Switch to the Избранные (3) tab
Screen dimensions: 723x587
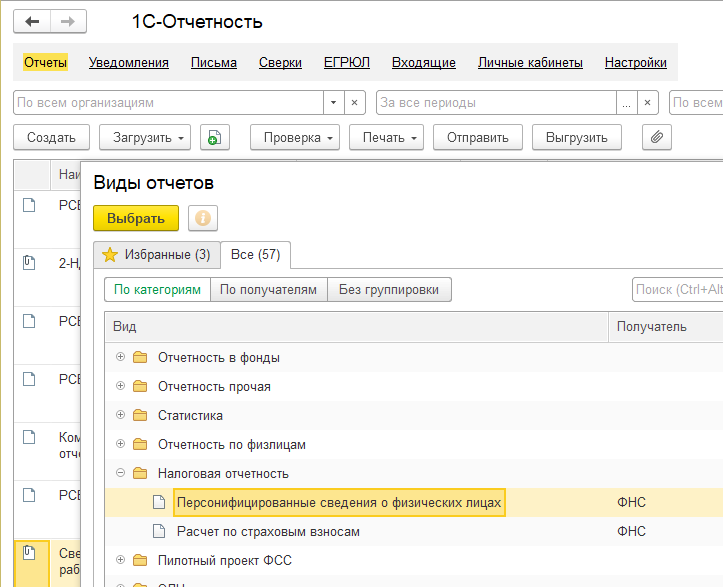click(156, 255)
